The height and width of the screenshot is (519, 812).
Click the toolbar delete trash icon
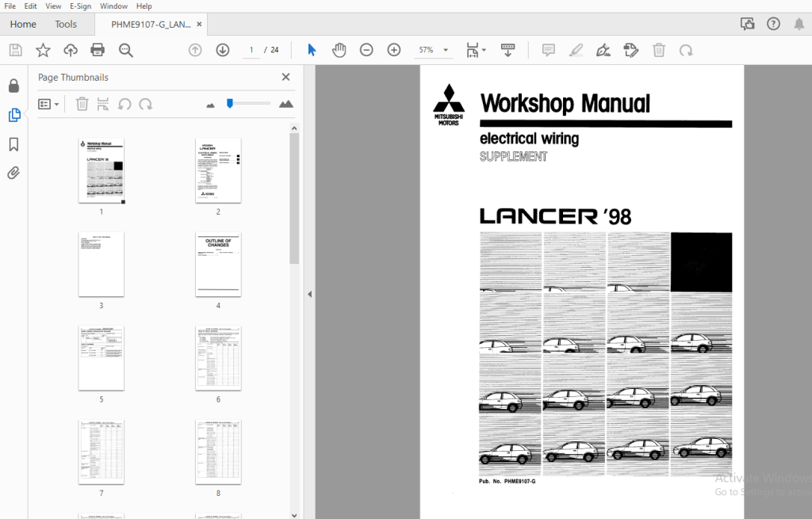point(659,50)
